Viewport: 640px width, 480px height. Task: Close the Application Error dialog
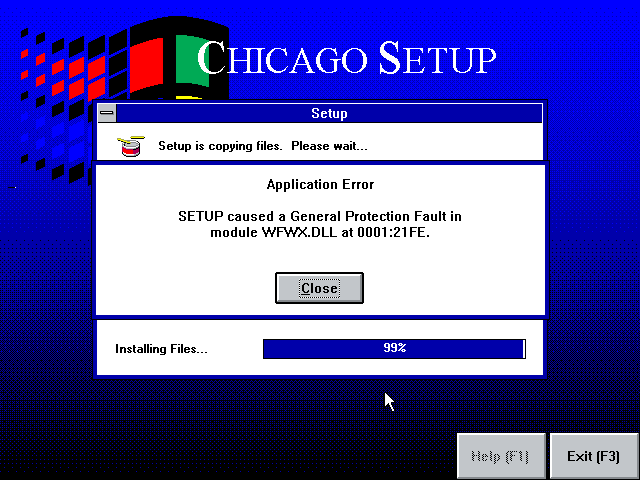[x=319, y=288]
